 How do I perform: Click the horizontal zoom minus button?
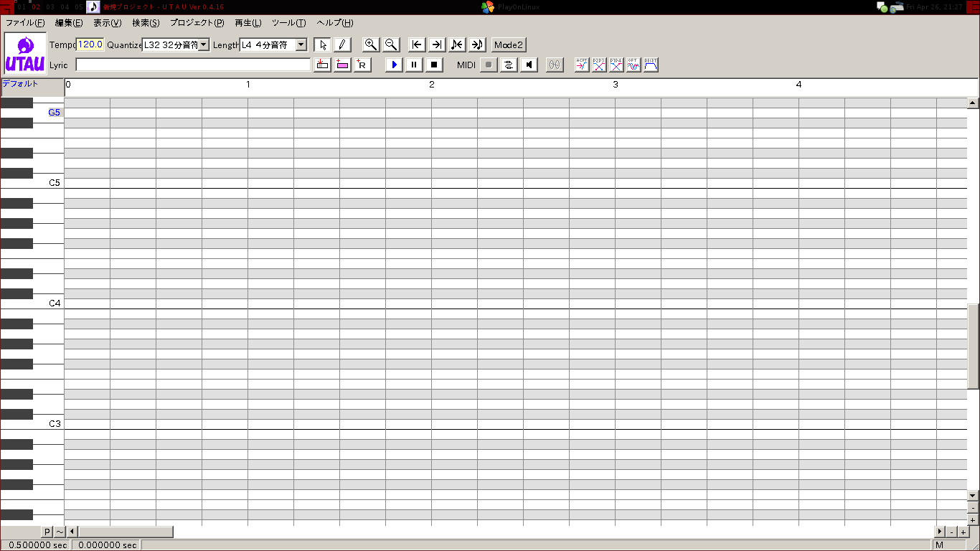[951, 532]
